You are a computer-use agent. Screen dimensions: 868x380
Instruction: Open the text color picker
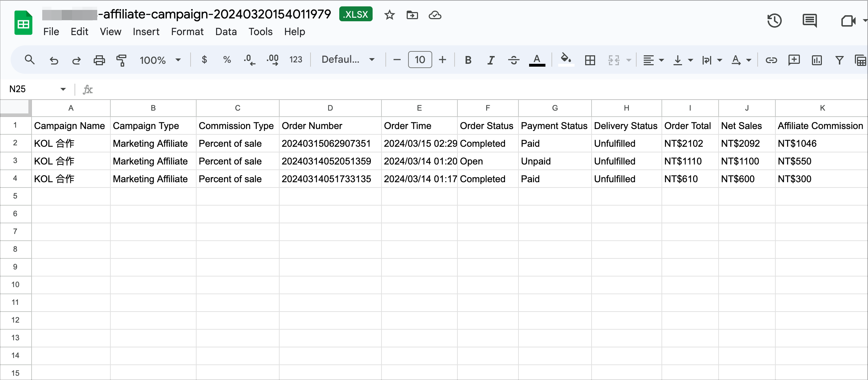pos(537,60)
